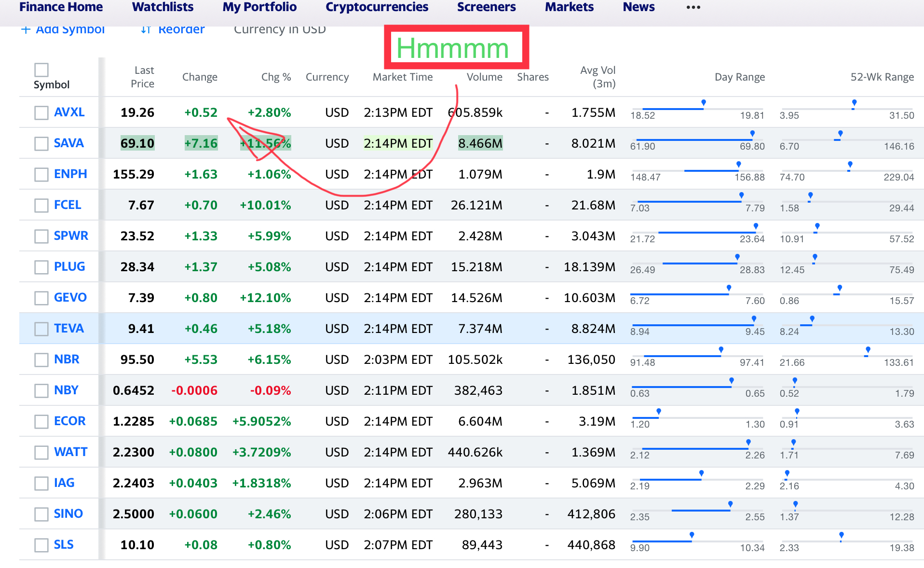
Task: Click the plus icon for Add Symbol
Action: [x=26, y=30]
